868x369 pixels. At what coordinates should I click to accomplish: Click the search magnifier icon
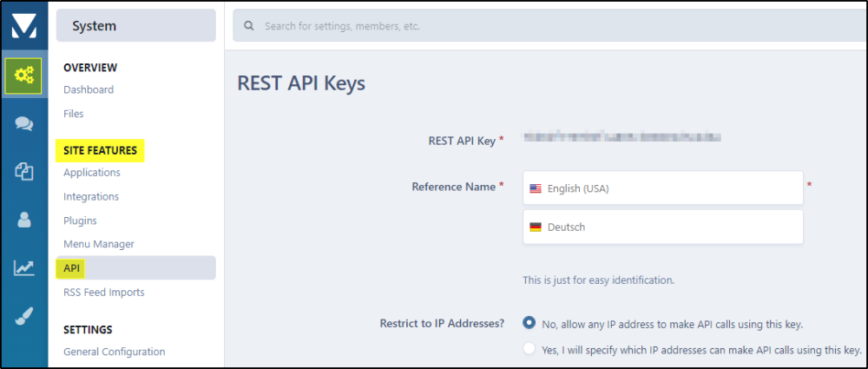click(x=249, y=25)
